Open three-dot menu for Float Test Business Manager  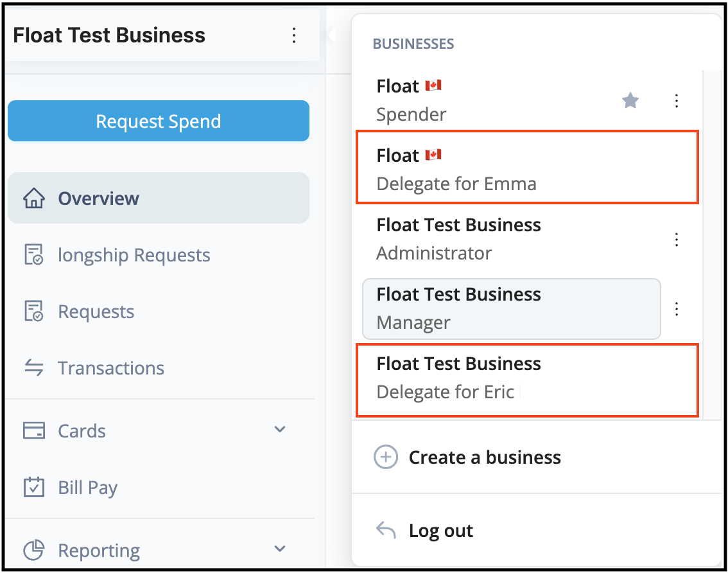coord(676,309)
